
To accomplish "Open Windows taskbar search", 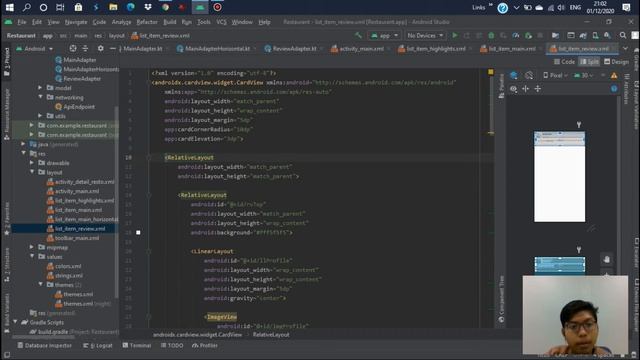I will (x=27, y=7).
